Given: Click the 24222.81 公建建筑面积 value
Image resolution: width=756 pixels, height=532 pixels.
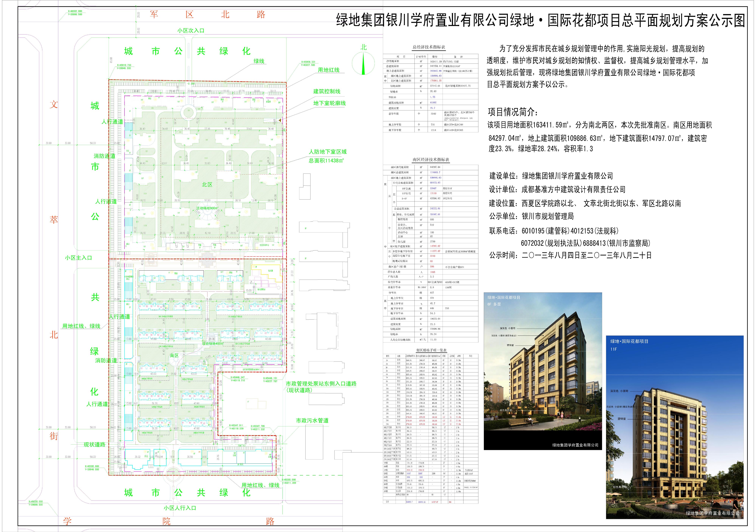Looking at the screenshot, I should click(x=435, y=209).
